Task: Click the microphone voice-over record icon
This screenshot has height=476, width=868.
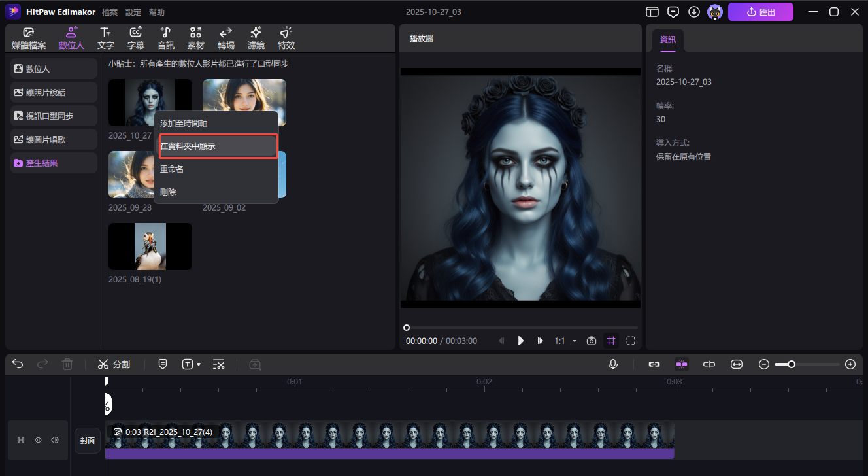Action: click(613, 364)
